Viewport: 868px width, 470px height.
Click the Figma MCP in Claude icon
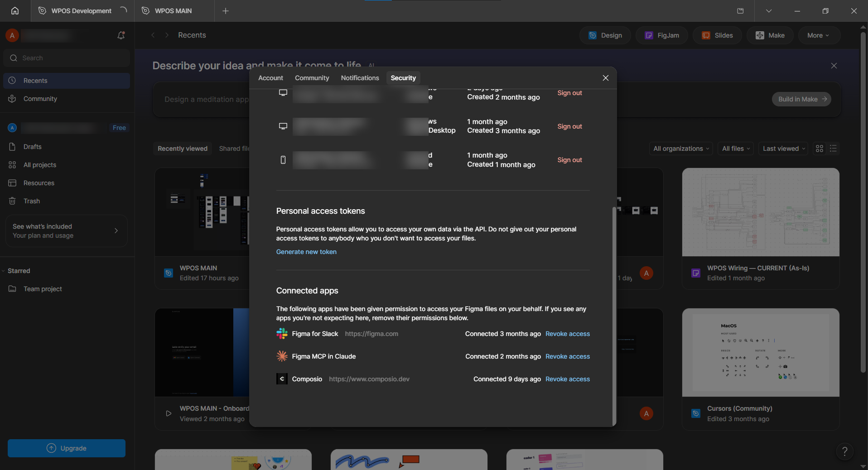(x=282, y=356)
